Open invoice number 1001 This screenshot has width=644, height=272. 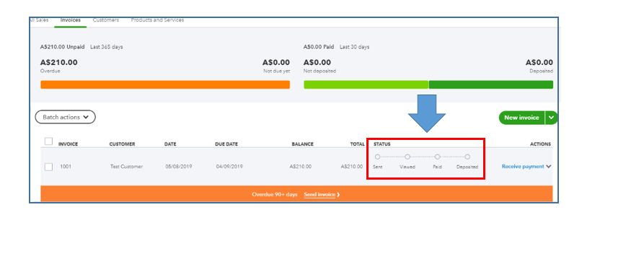click(x=66, y=167)
